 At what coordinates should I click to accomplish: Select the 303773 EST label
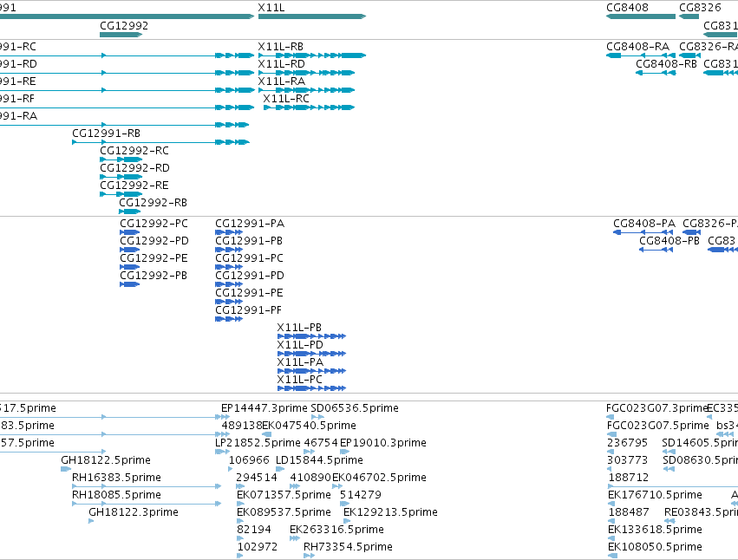[x=627, y=460]
